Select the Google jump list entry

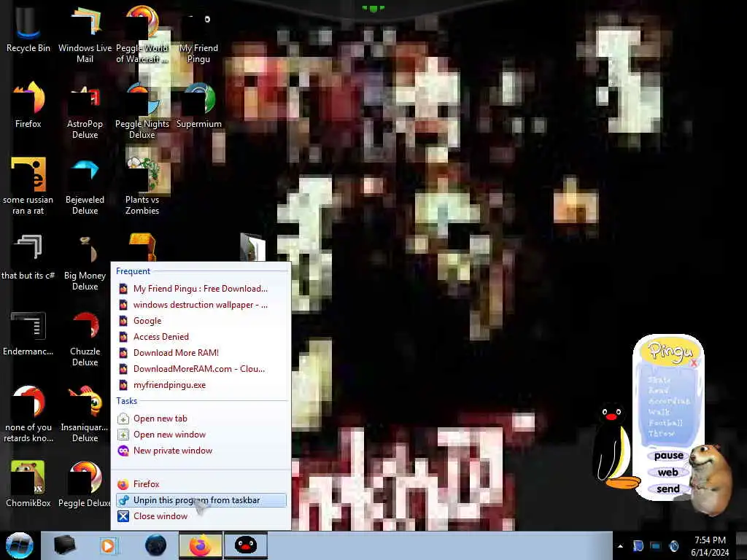pyautogui.click(x=201, y=321)
